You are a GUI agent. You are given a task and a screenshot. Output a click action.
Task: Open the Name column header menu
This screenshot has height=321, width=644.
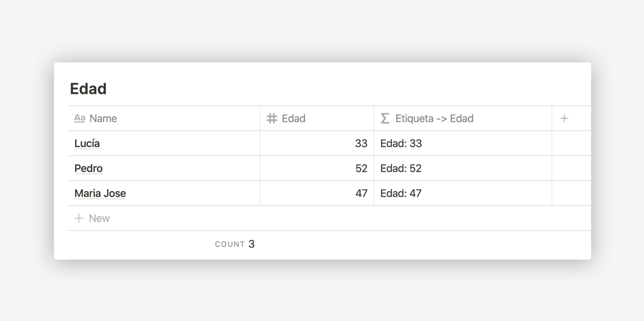coord(103,118)
